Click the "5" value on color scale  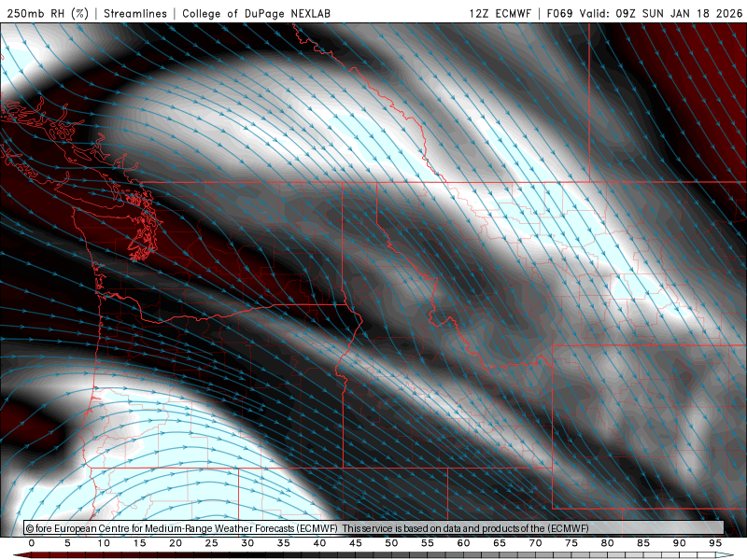(x=67, y=543)
